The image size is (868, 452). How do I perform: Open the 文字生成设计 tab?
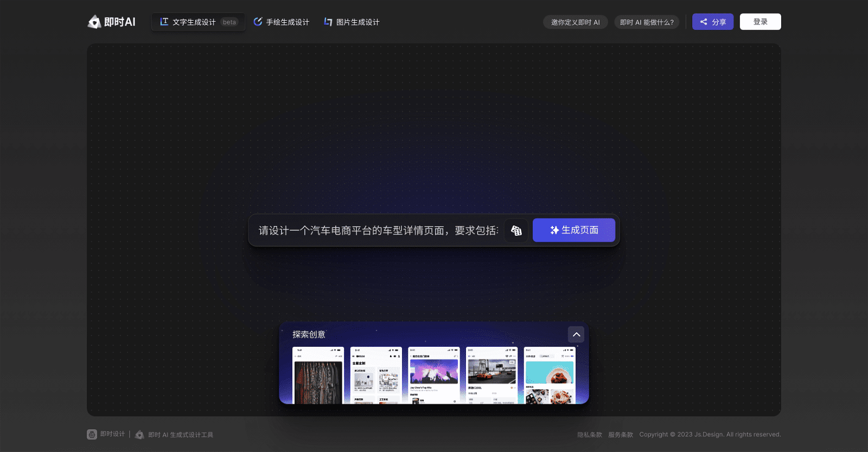click(198, 22)
